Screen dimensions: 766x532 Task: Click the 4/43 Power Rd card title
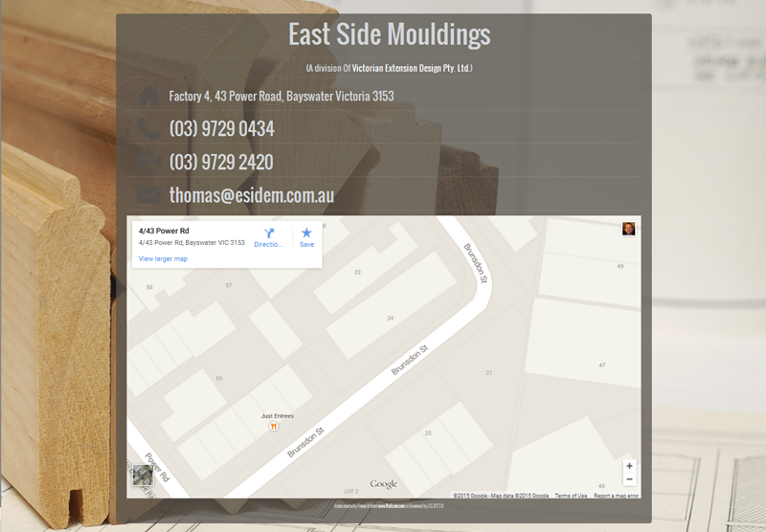coord(164,231)
